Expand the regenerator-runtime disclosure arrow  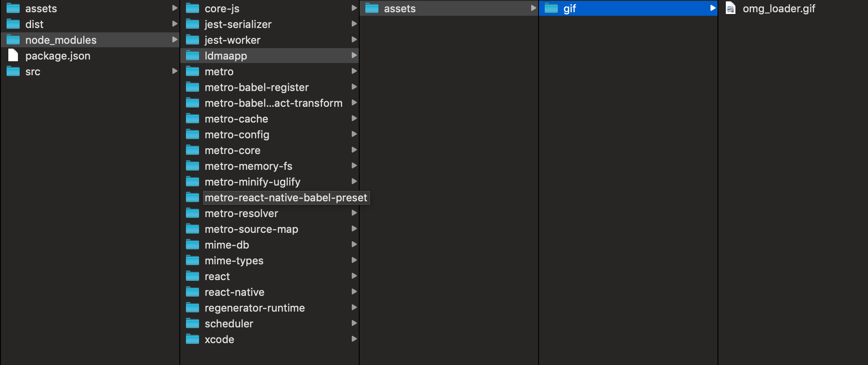354,307
